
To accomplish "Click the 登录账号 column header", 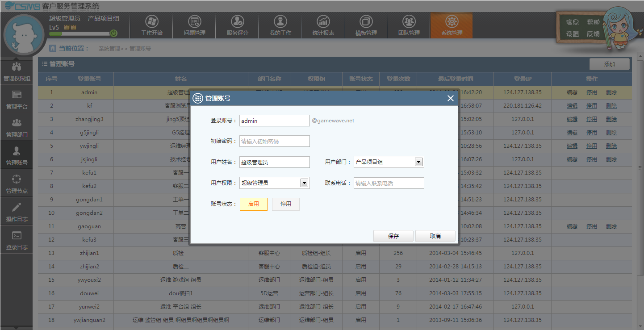I will (x=89, y=79).
